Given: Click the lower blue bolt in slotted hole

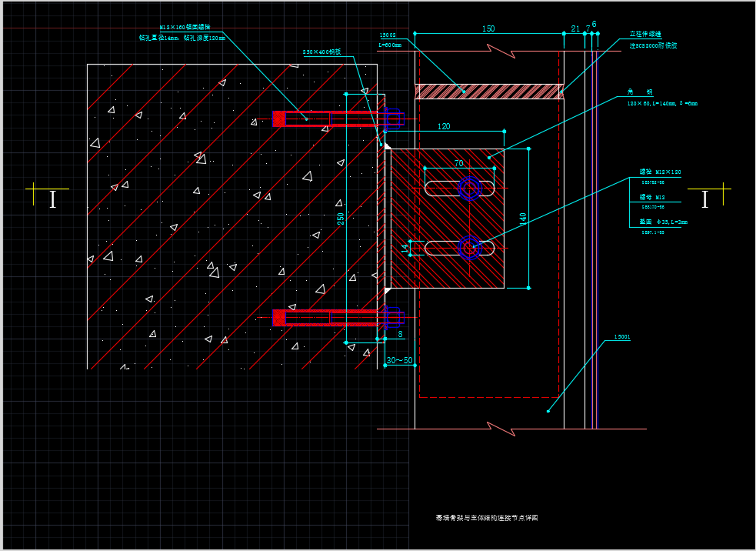Looking at the screenshot, I should 469,247.
